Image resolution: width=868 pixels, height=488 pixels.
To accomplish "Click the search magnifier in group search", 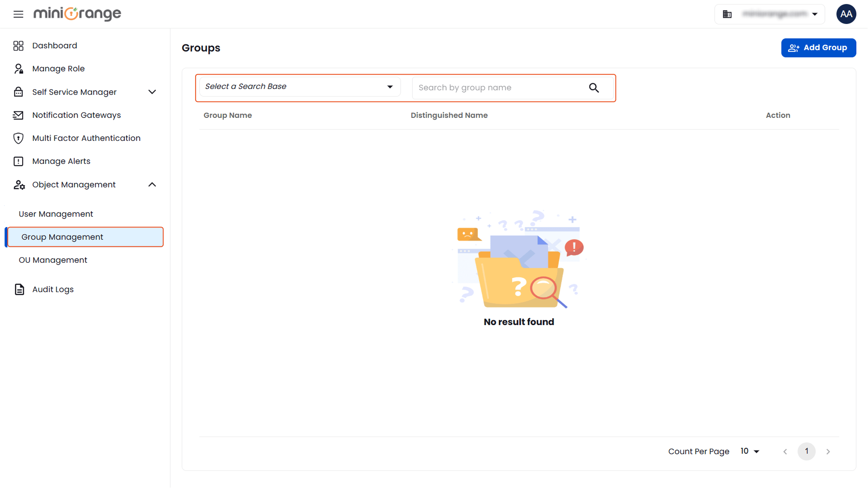I will (x=594, y=88).
